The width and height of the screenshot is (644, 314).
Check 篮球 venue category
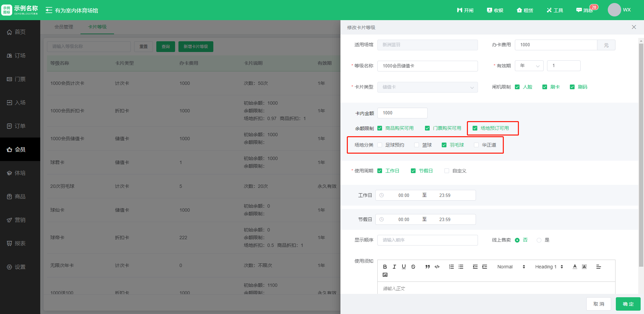coord(417,145)
